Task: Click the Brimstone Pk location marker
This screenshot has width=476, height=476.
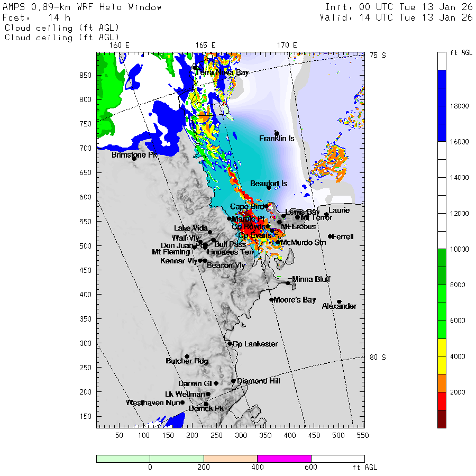Action: coord(134,158)
